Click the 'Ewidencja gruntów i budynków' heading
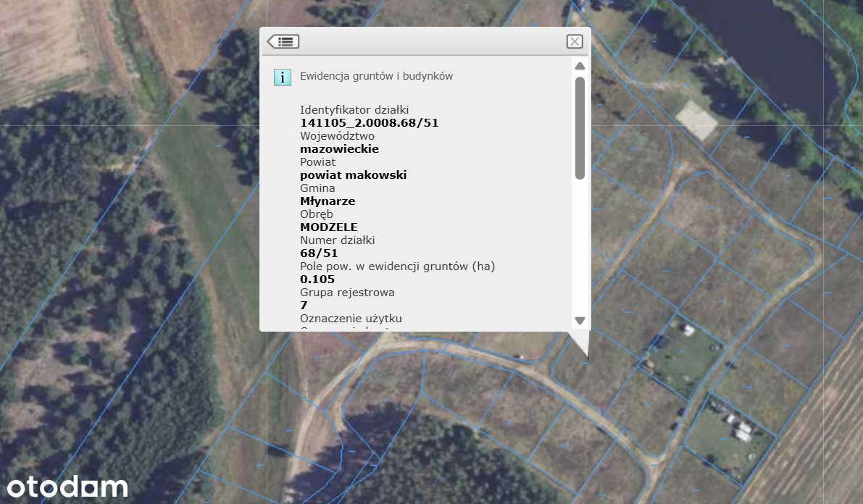863x504 pixels. tap(377, 76)
